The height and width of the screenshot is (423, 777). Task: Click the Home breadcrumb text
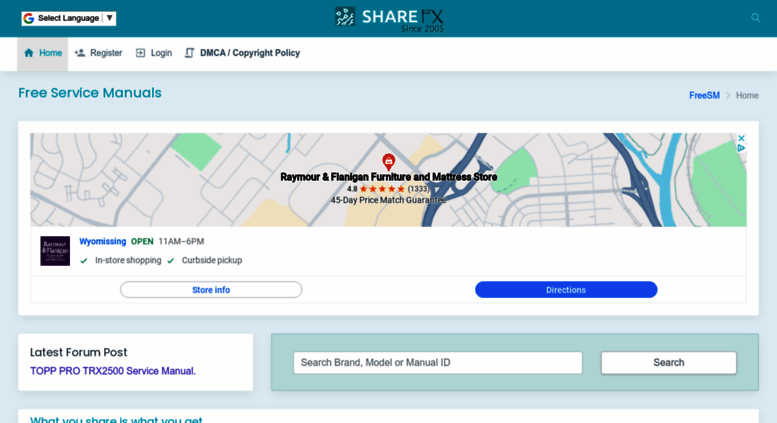747,96
